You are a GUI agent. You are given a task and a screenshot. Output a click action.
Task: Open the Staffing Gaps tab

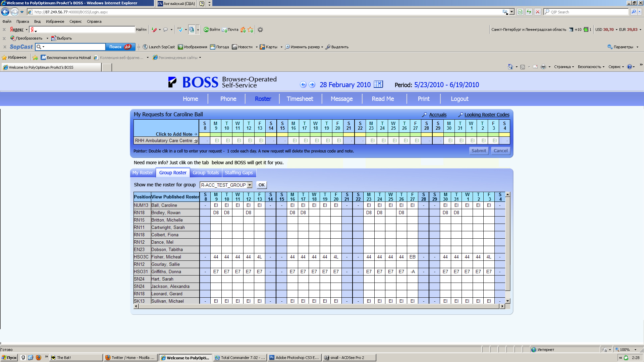coord(239,173)
